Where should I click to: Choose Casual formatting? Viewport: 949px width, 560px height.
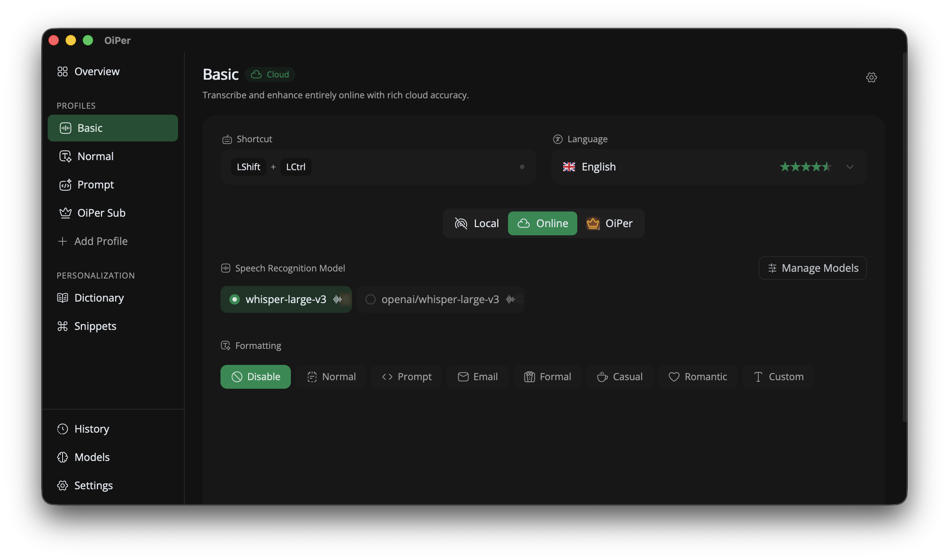620,376
